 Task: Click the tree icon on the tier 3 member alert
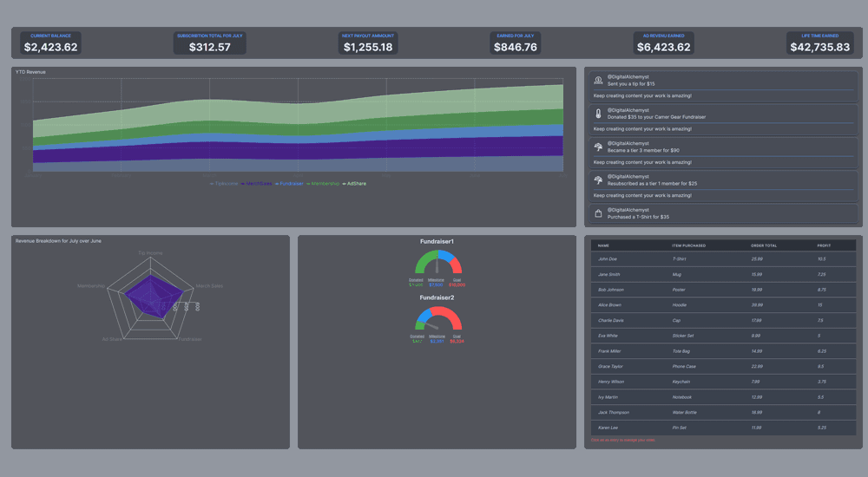[598, 147]
